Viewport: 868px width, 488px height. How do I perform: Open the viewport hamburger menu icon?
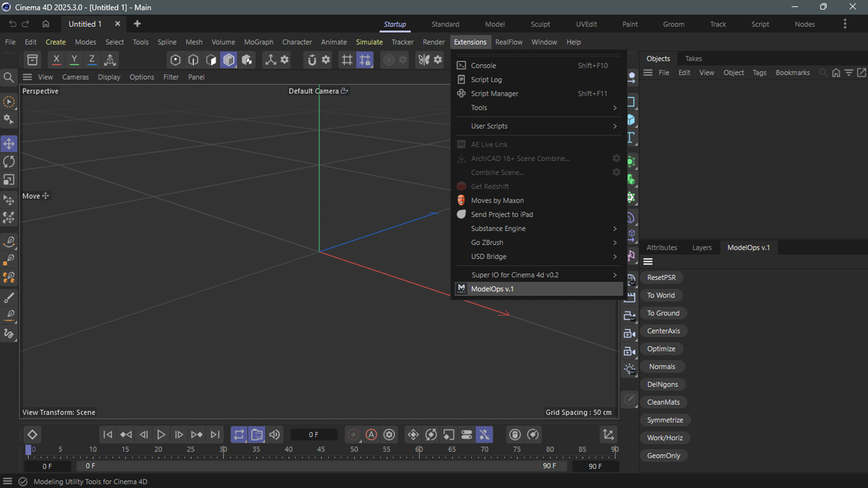click(27, 77)
